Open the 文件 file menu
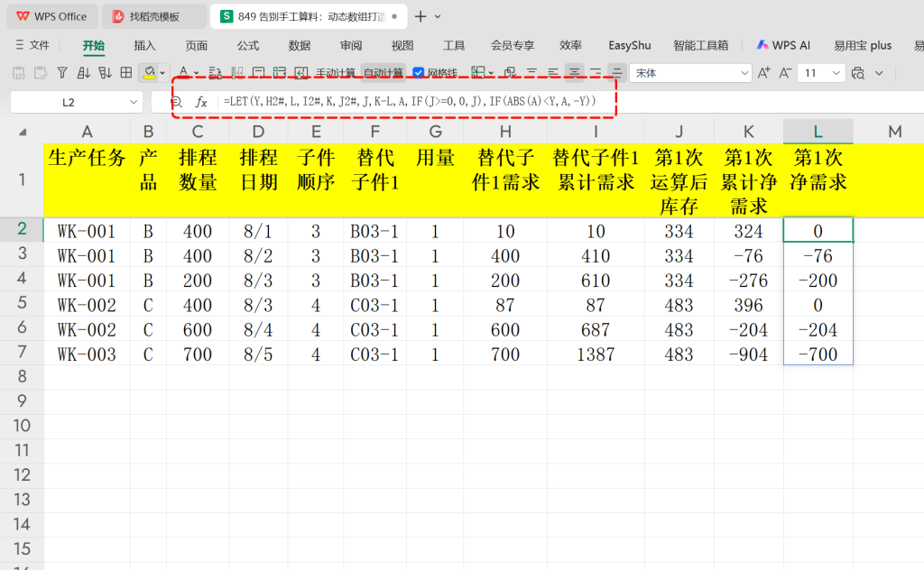 [32, 45]
